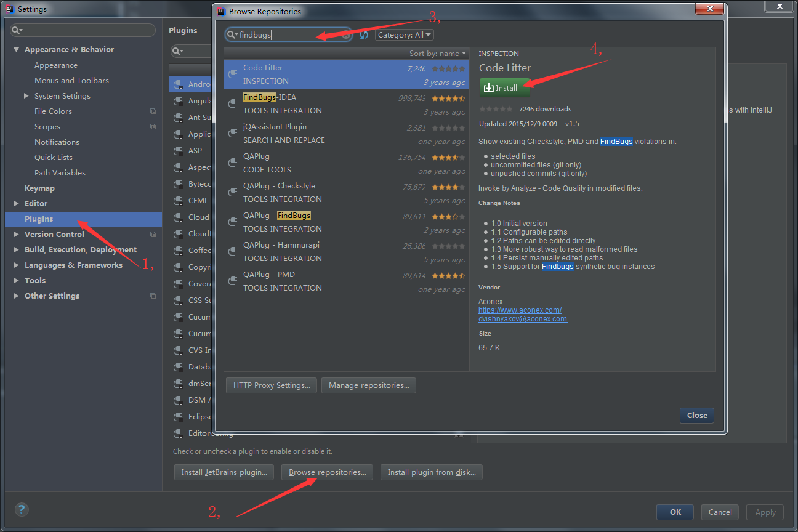Expand the Tools settings node
798x532 pixels.
[17, 281]
